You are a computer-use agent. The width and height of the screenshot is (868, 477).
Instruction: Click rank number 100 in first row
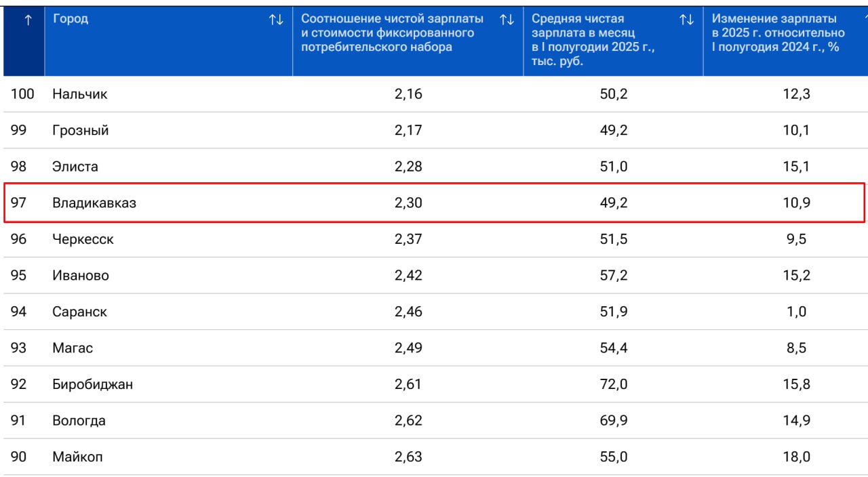pyautogui.click(x=22, y=94)
